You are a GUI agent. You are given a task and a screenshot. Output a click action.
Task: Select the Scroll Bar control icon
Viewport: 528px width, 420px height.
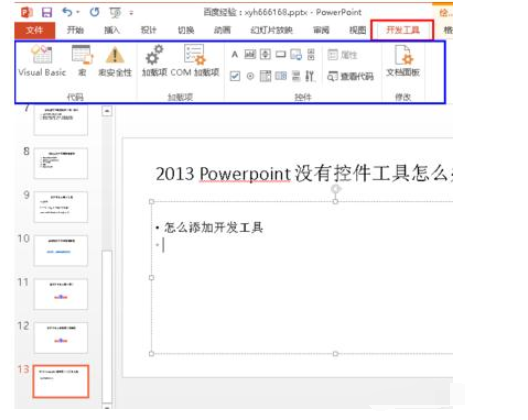(311, 54)
